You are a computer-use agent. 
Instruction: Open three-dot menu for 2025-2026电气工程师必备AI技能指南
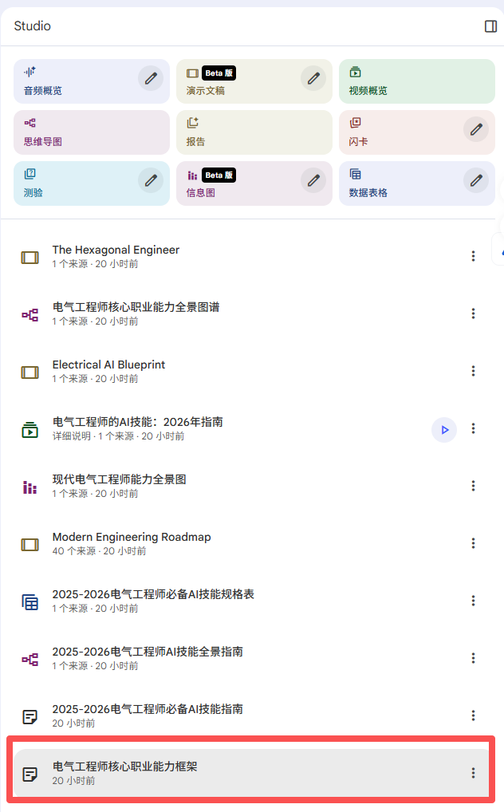point(473,715)
